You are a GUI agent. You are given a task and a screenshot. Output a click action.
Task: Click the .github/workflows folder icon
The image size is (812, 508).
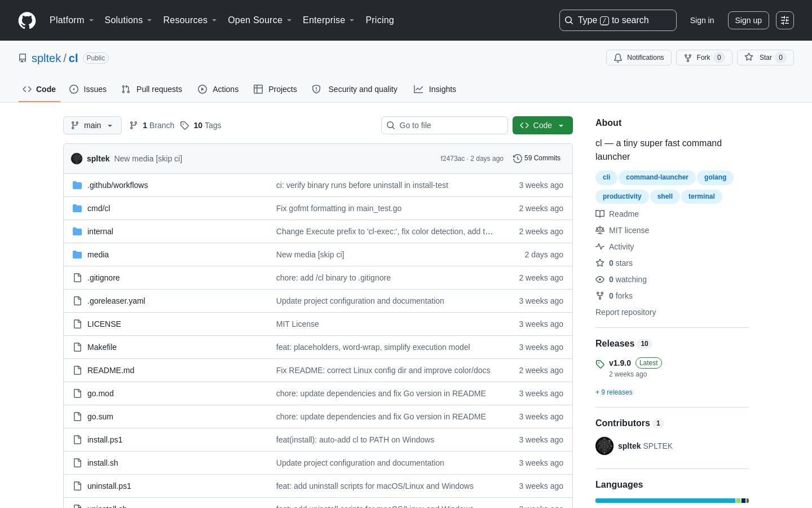[77, 185]
